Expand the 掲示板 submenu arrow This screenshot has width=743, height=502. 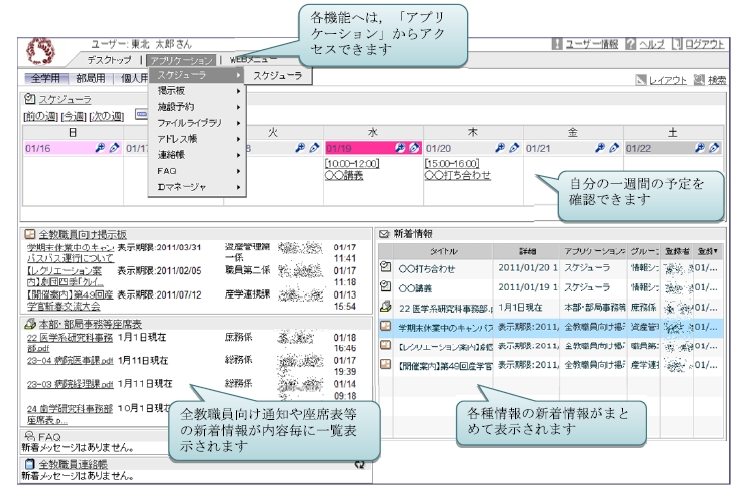pyautogui.click(x=238, y=91)
